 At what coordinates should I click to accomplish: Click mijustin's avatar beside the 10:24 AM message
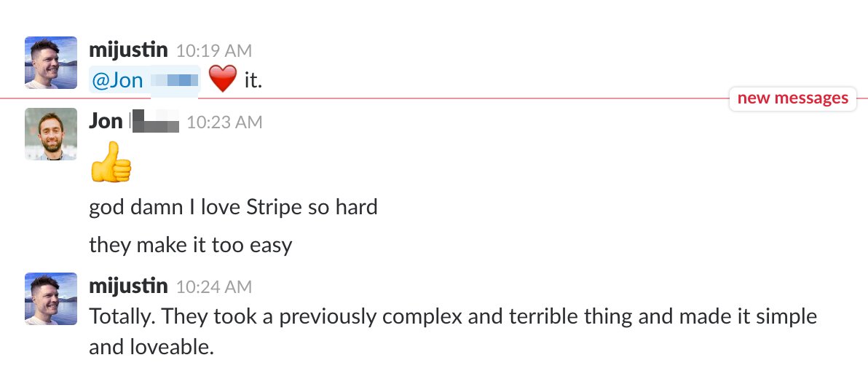pos(51,299)
